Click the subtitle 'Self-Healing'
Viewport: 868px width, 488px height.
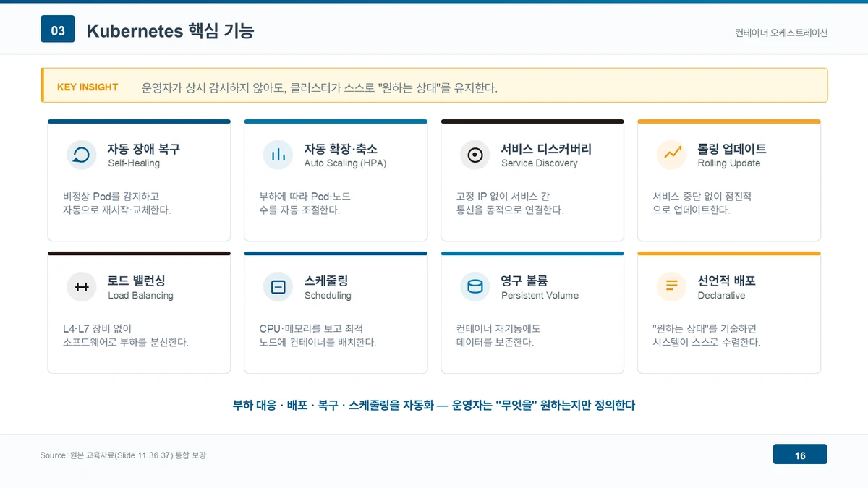tap(134, 163)
